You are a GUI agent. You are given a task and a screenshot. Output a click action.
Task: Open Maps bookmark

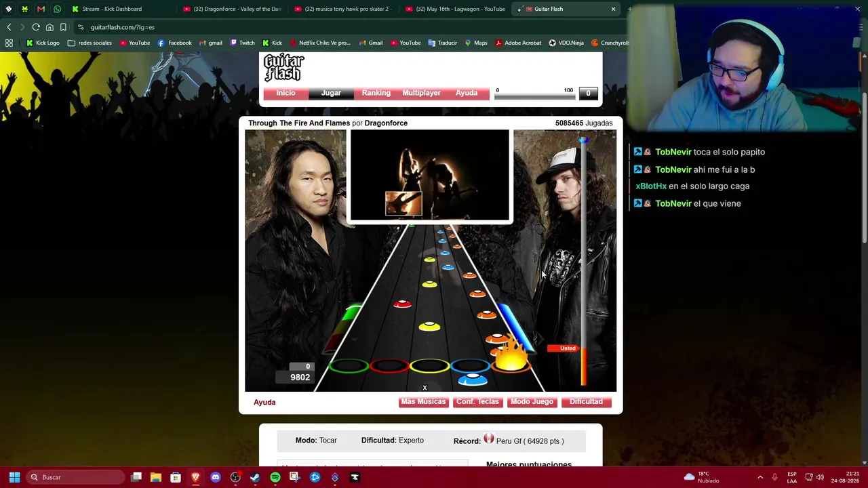click(x=475, y=43)
